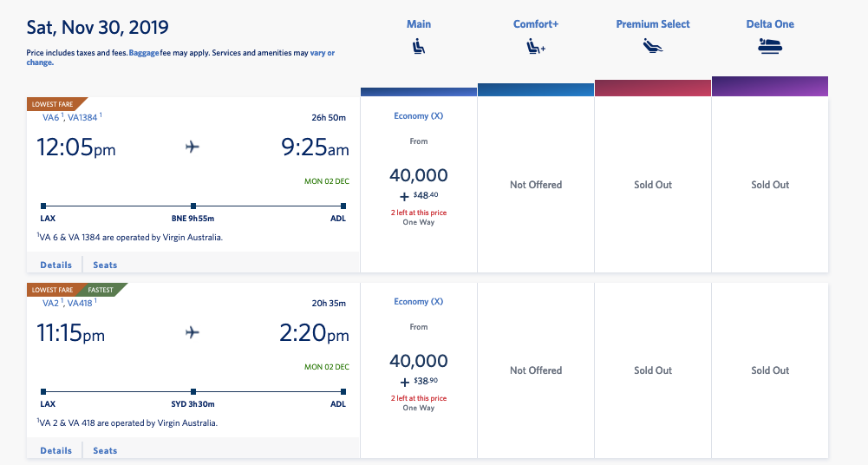Select 40,000 miles + $48.40 fare
868x465 pixels.
pos(419,183)
